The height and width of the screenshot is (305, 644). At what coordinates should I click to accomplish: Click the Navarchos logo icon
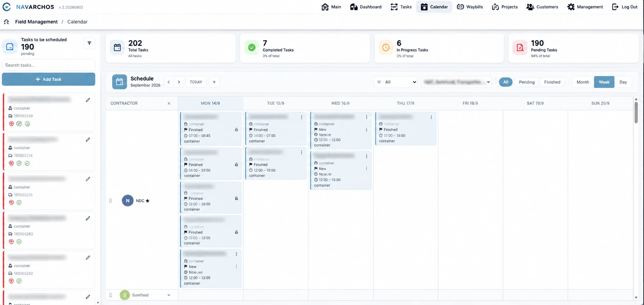tap(6, 7)
